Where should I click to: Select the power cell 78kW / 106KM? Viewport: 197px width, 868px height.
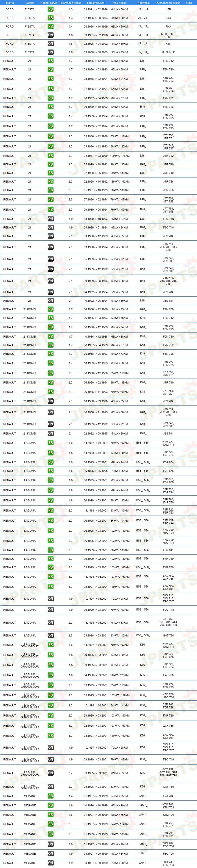tap(120, 190)
